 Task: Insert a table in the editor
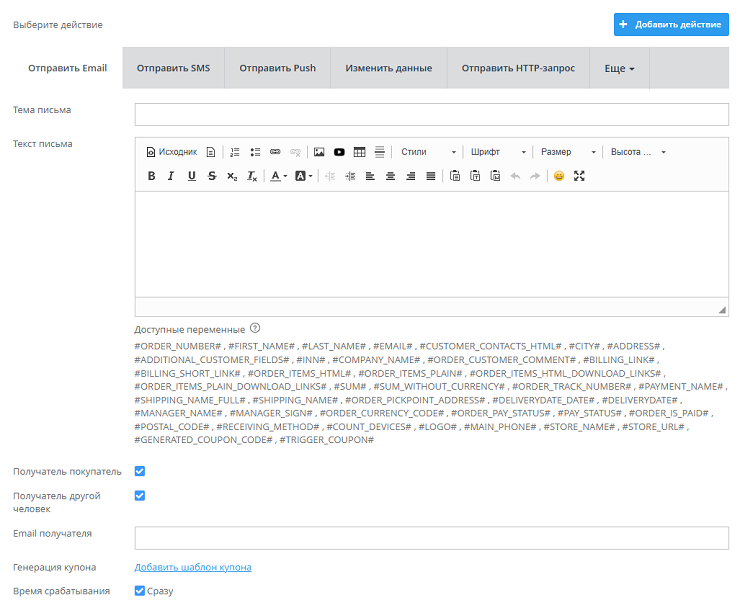pyautogui.click(x=360, y=152)
